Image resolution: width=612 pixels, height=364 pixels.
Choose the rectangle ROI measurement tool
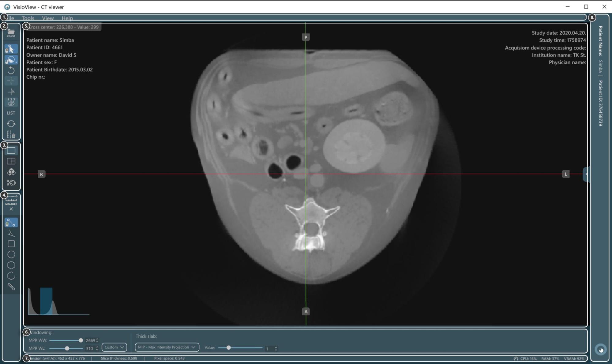point(11,244)
